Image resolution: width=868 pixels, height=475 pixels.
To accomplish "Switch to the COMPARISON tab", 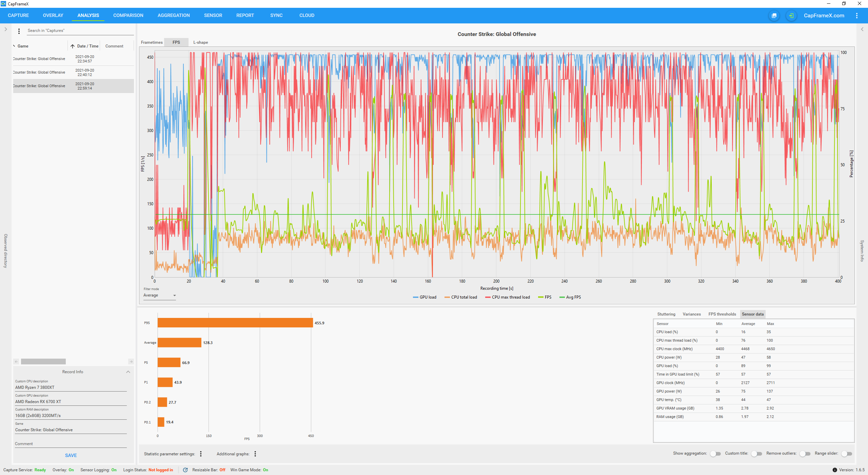I will tap(128, 16).
